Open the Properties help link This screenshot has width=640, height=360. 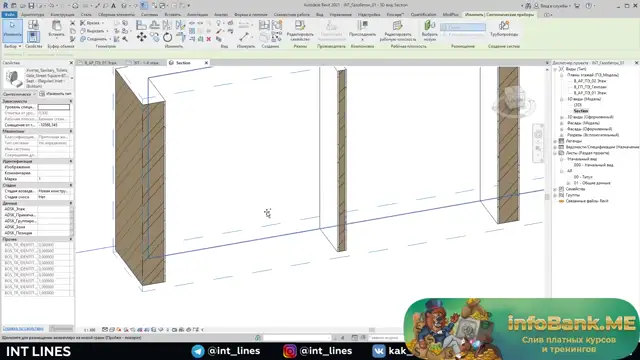(x=23, y=328)
